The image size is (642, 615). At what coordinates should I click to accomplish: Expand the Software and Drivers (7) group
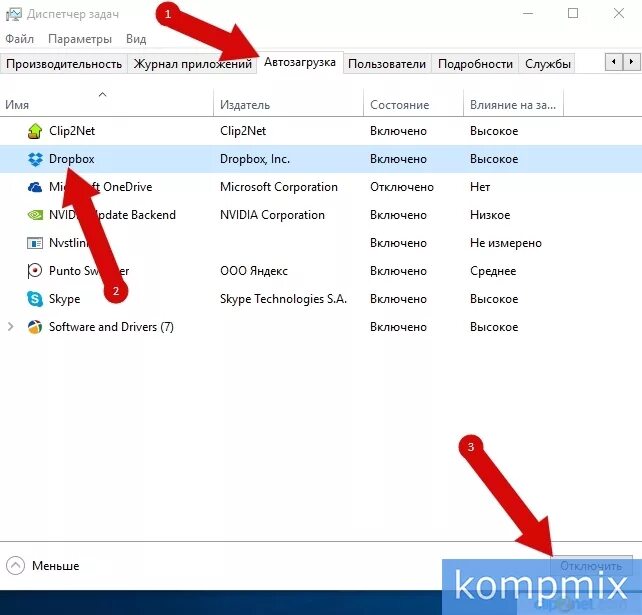point(11,327)
